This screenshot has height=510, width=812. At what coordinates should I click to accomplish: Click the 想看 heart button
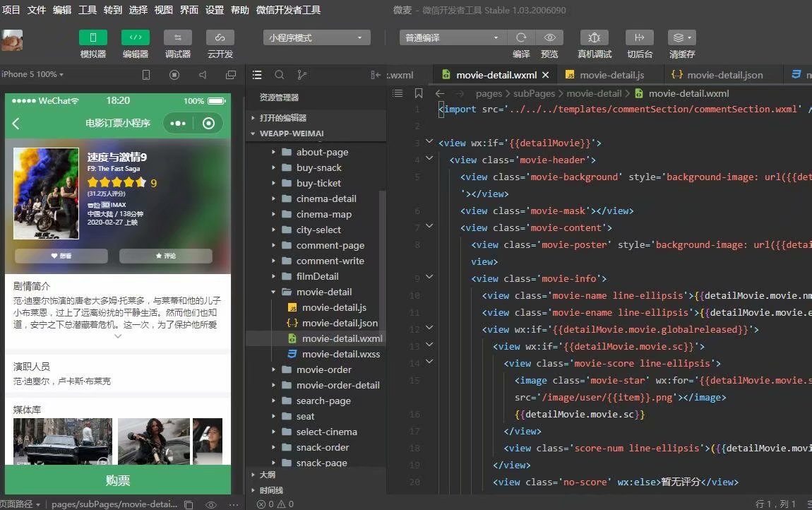point(61,256)
